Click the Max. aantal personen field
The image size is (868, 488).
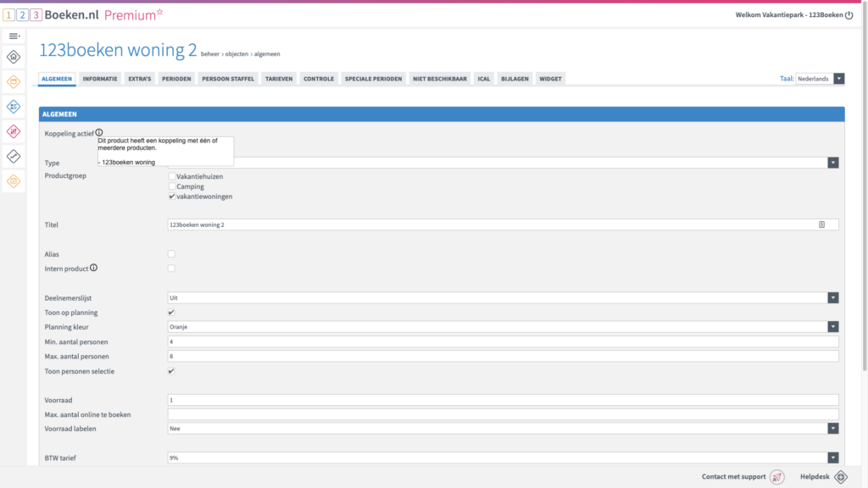coord(504,357)
